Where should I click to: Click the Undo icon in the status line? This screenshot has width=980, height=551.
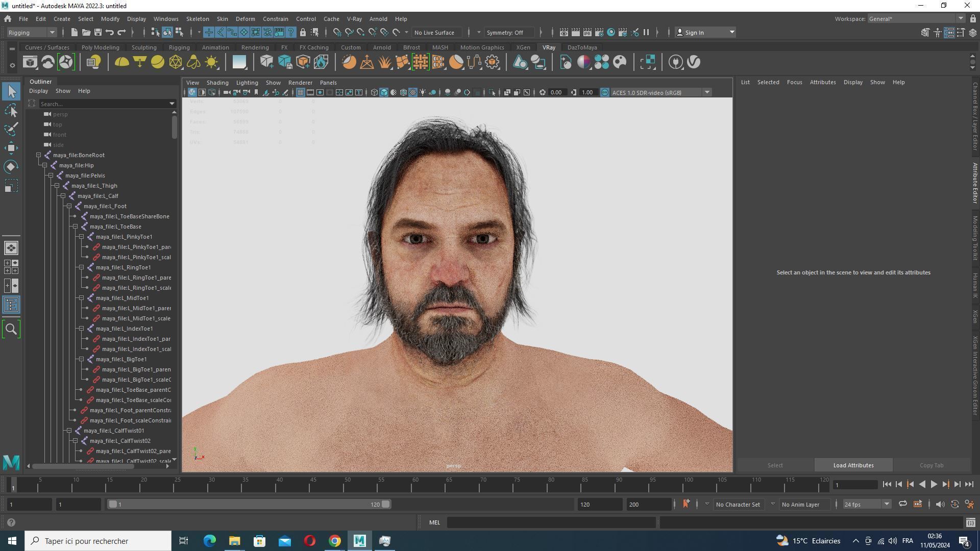coord(109,32)
